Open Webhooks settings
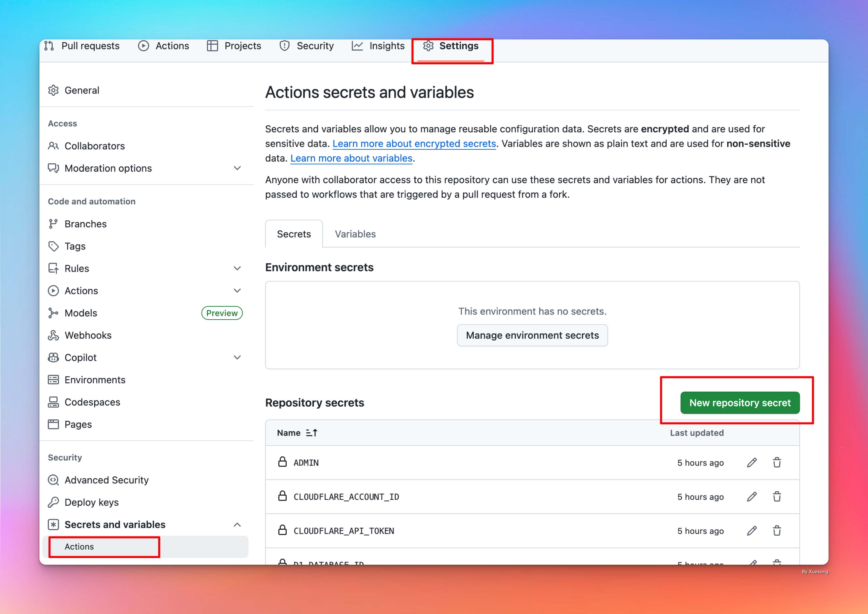Viewport: 868px width, 614px height. tap(147, 335)
